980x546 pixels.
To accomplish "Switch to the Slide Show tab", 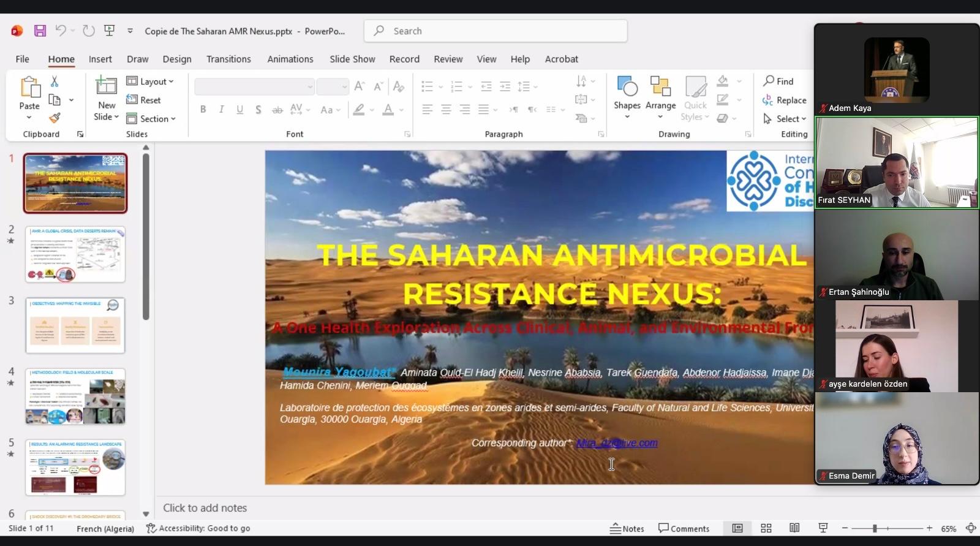I will [x=352, y=59].
